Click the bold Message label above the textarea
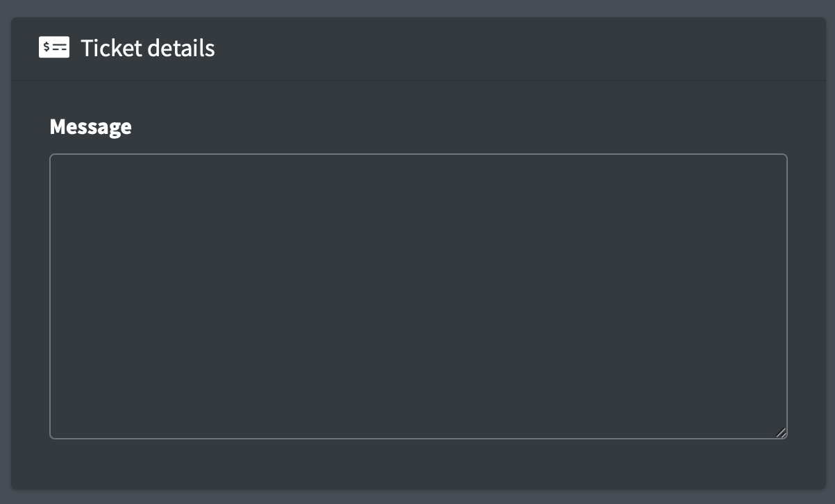Viewport: 835px width, 504px height. tap(90, 126)
